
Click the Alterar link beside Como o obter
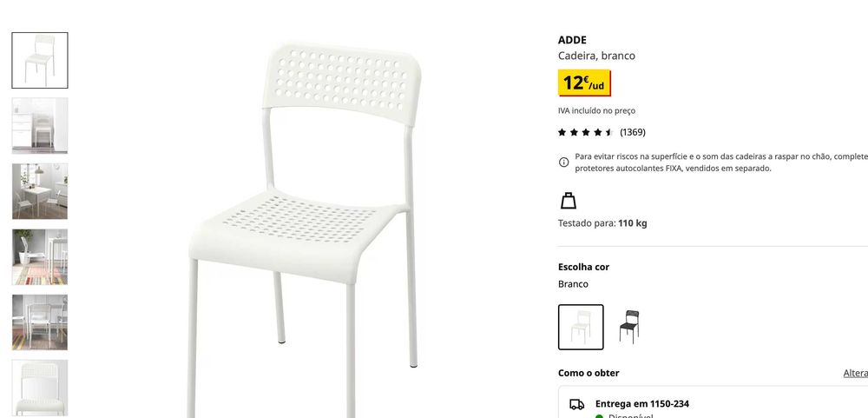[x=855, y=373]
